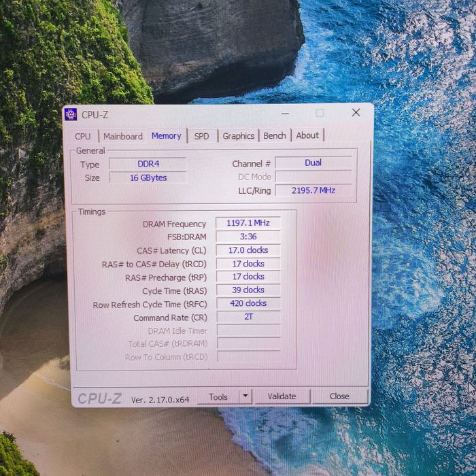Click the 1197.1 MHz DRAM Frequency value
476x476 pixels.
[248, 223]
